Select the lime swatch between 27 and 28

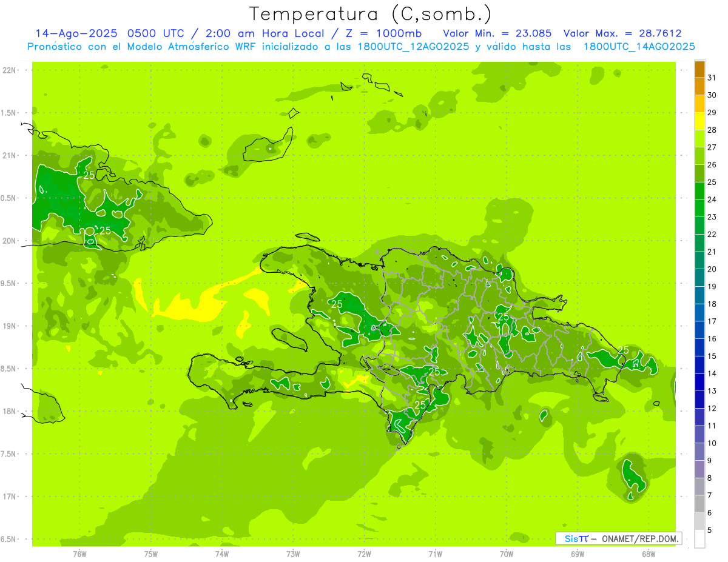[x=699, y=138]
